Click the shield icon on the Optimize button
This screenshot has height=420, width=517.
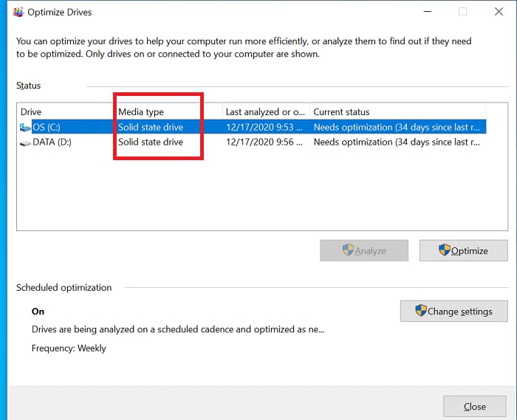tap(445, 249)
